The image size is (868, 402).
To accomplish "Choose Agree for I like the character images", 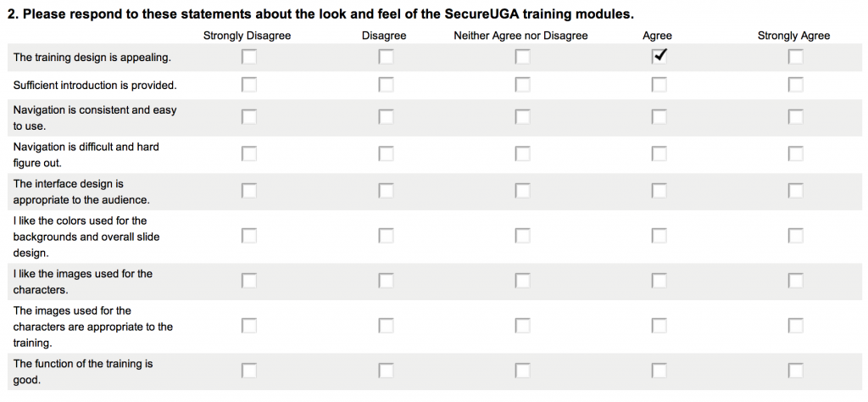I will pos(659,281).
